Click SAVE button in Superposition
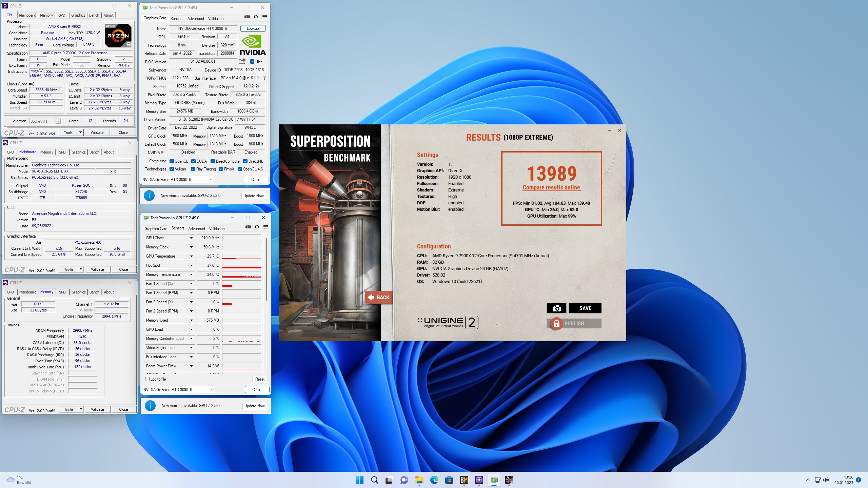 [585, 308]
